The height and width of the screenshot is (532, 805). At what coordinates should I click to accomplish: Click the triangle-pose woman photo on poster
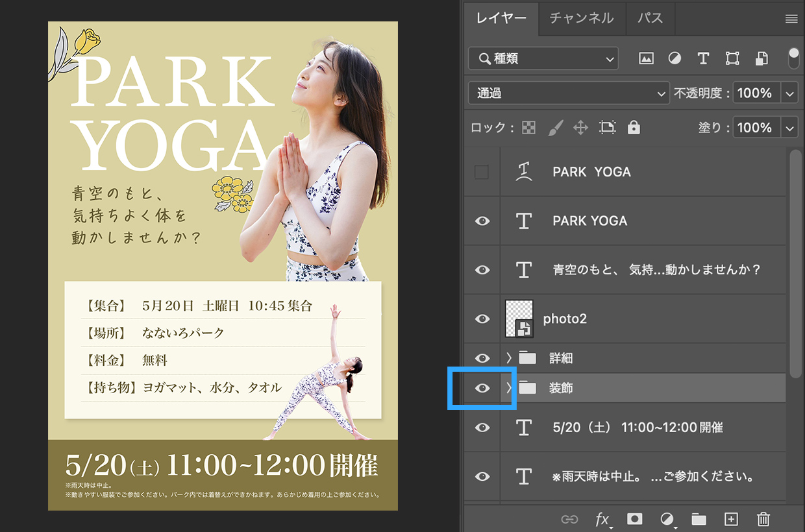pos(318,372)
